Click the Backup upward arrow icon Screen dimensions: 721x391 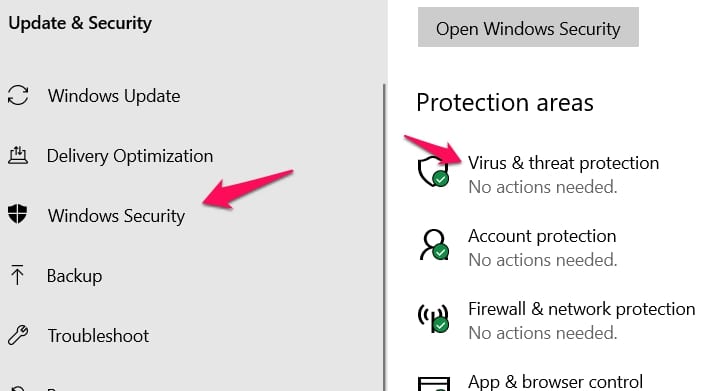[x=17, y=275]
